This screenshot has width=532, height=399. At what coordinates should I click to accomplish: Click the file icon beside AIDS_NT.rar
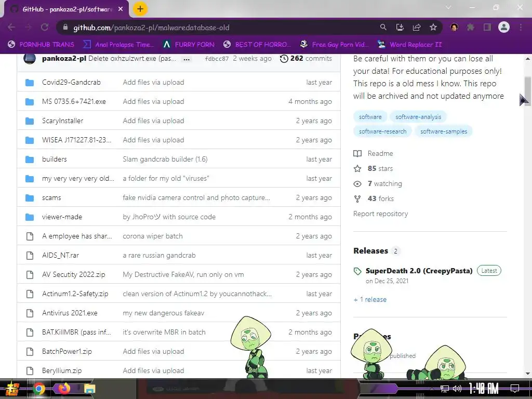pyautogui.click(x=30, y=256)
